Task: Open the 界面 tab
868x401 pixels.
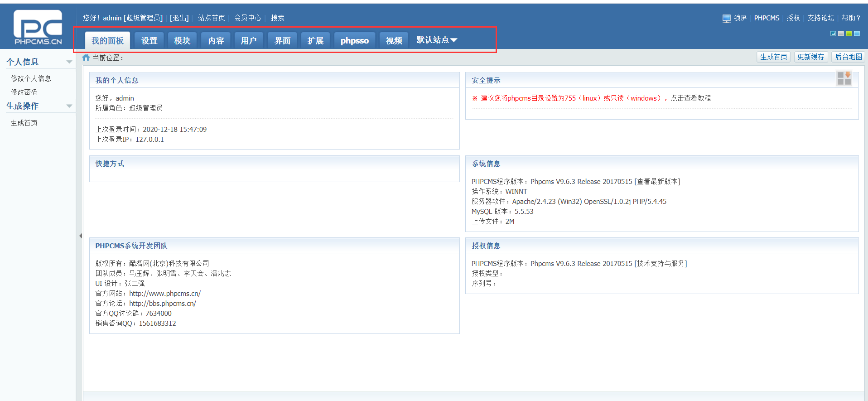Action: 282,40
